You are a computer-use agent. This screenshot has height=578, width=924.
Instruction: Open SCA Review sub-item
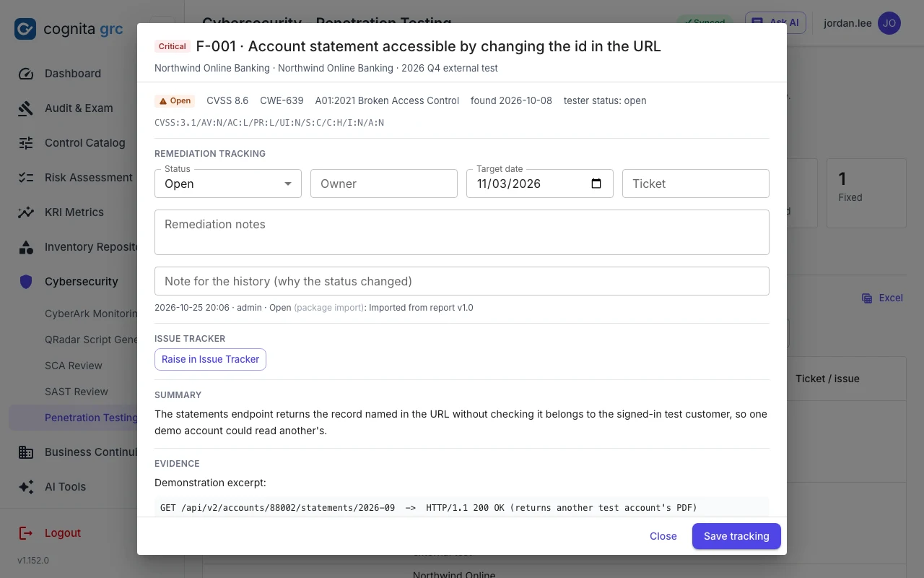74,366
